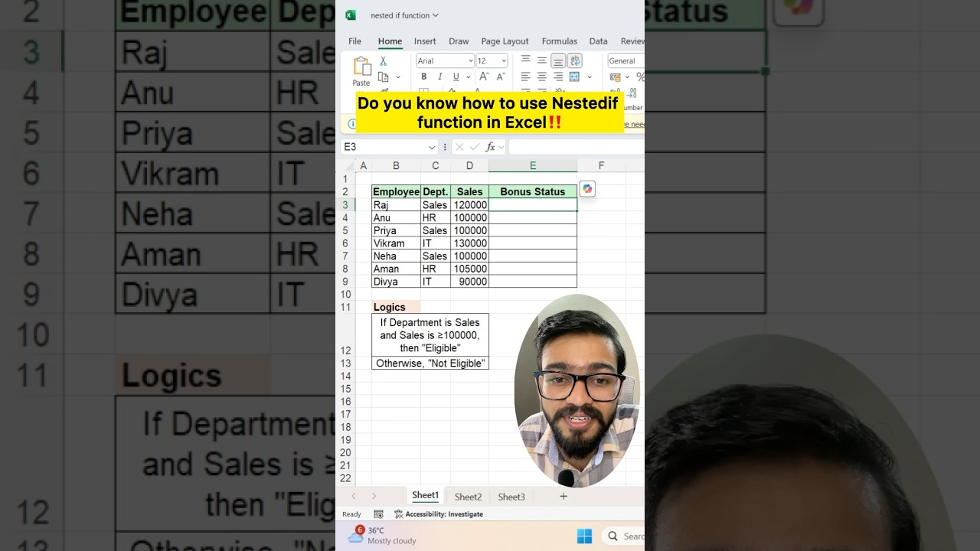Click the Align Left icon
Image resolution: width=980 pixels, height=551 pixels.
pos(525,77)
